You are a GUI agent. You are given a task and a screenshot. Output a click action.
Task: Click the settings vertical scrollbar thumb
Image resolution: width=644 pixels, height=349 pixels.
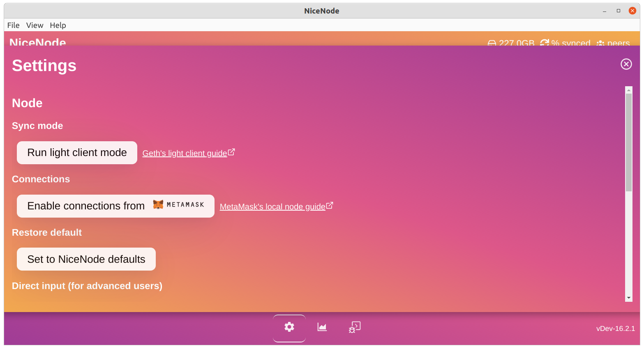(x=629, y=142)
